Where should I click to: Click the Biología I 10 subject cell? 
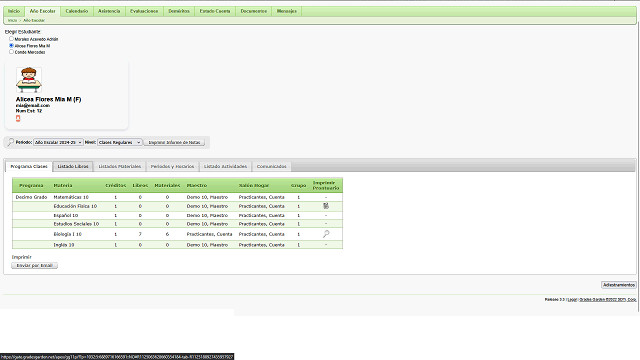68,234
